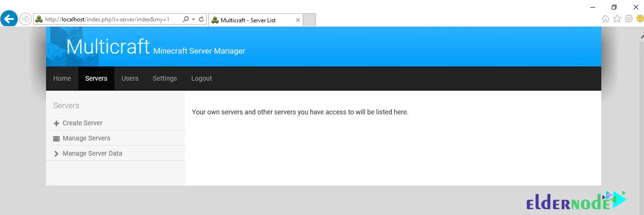Go back with the browser back arrow
This screenshot has height=215, width=644.
pos(9,19)
